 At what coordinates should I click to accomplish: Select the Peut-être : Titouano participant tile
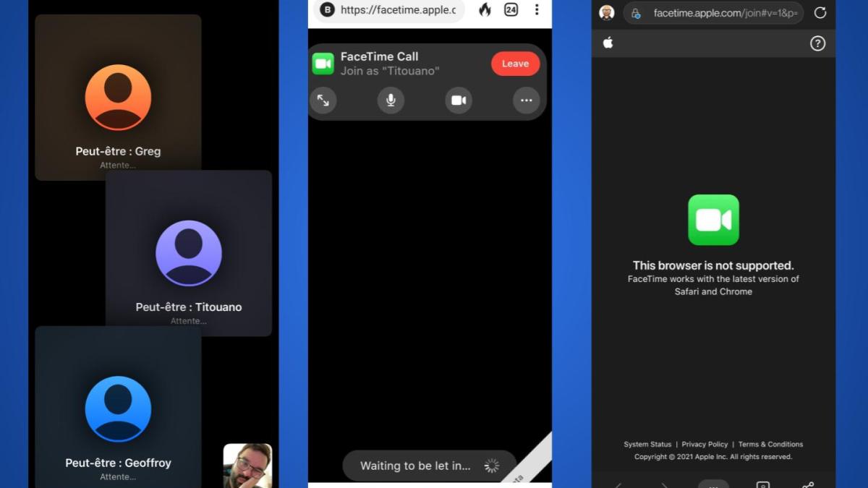(189, 249)
